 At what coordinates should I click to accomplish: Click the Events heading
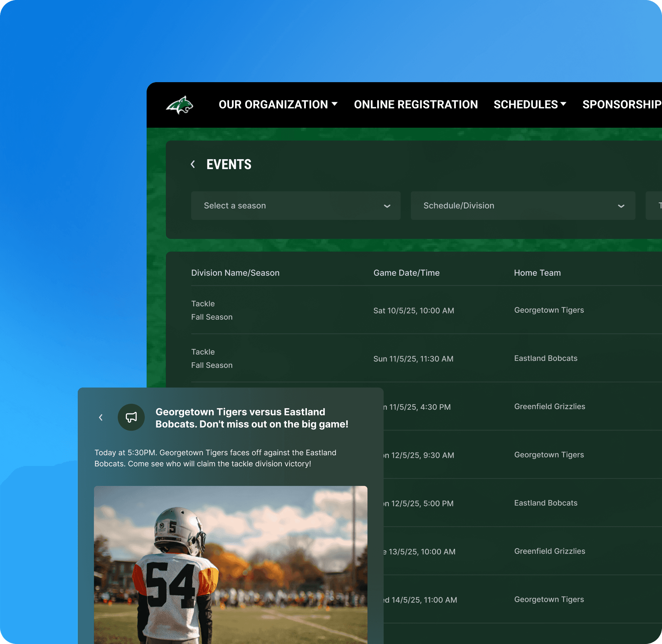point(229,164)
